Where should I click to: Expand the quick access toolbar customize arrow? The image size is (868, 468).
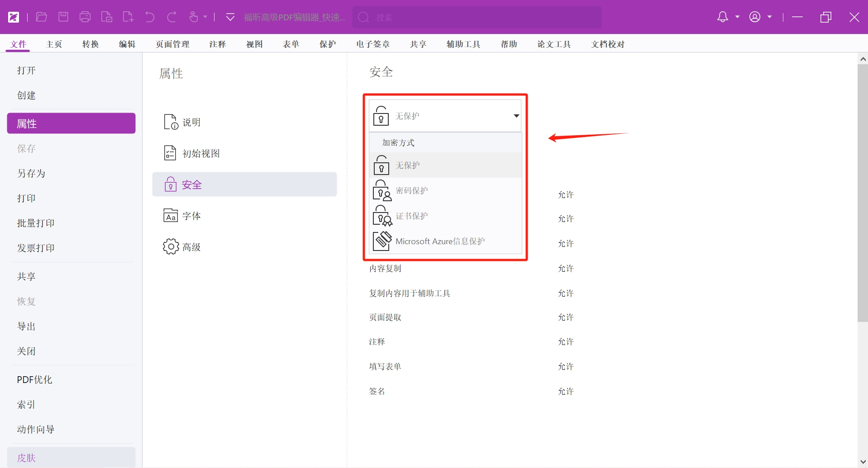pos(230,17)
